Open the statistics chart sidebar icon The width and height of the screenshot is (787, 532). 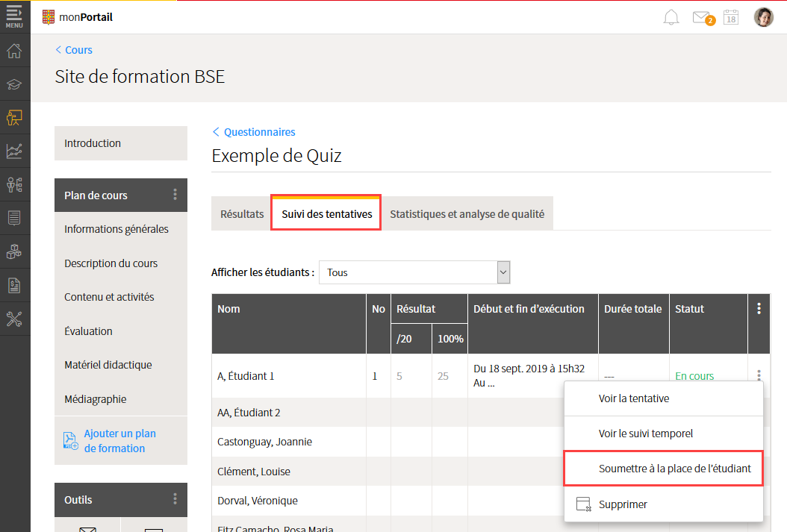pos(14,151)
